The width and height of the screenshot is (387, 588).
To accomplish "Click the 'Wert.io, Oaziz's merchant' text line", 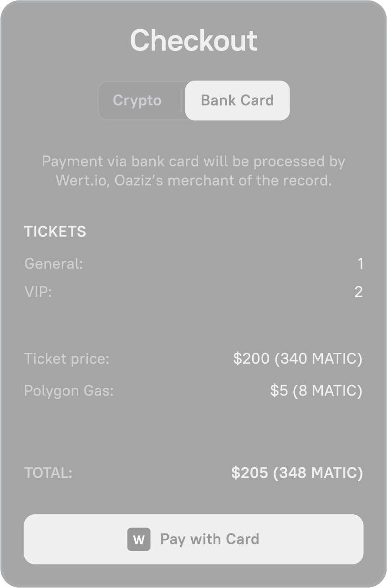I will pos(193,181).
